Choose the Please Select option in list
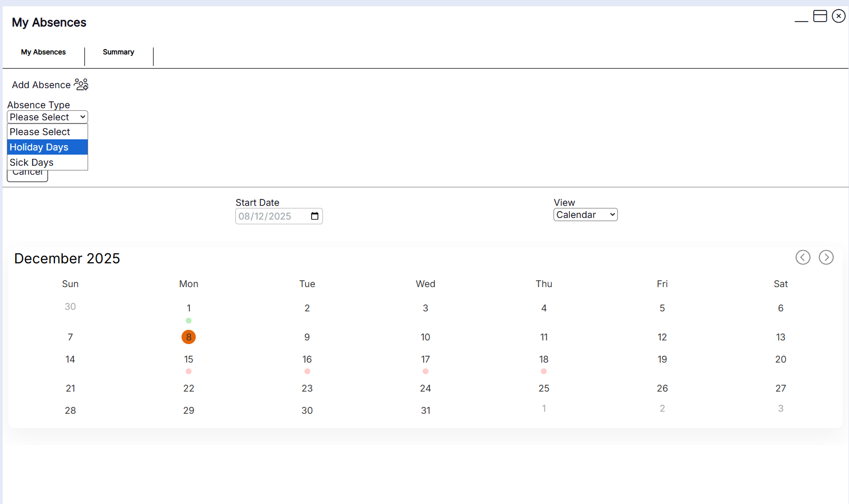Screen dimensions: 849x504 point(47,132)
